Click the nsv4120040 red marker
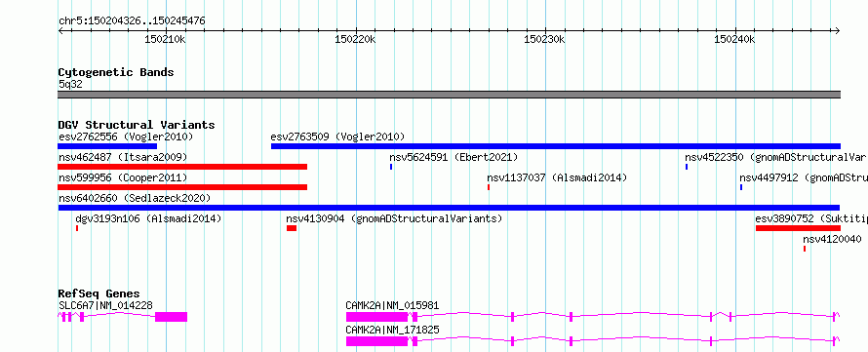The height and width of the screenshot is (352, 868). click(805, 249)
